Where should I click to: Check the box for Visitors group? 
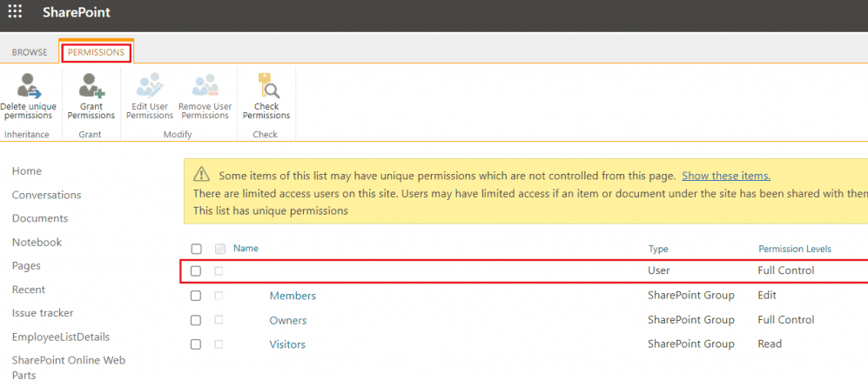[x=196, y=344]
